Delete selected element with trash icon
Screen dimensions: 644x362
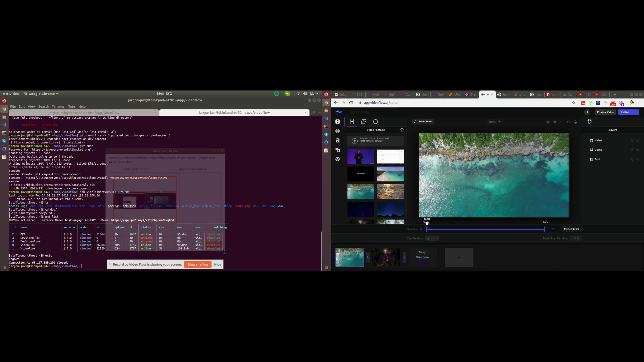click(575, 122)
